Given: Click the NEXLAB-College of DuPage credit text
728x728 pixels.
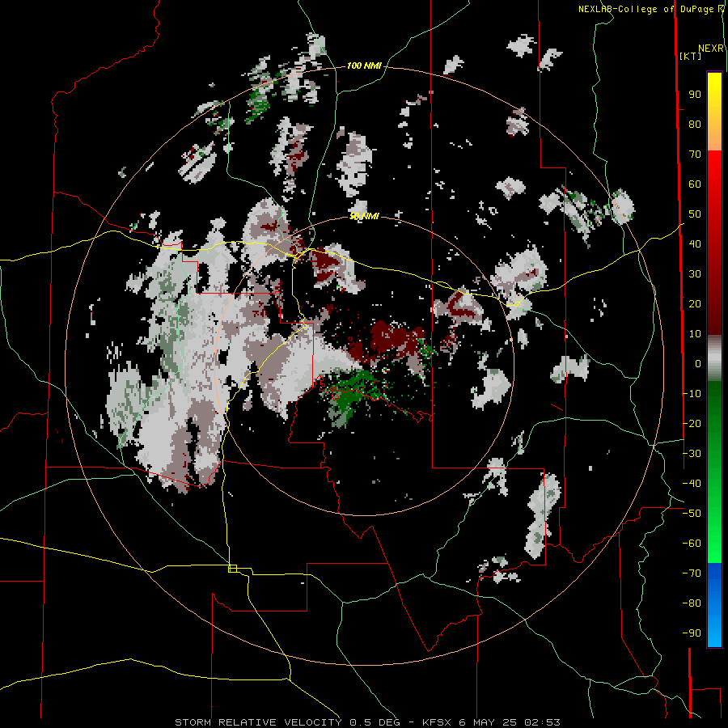Looking at the screenshot, I should coord(648,9).
